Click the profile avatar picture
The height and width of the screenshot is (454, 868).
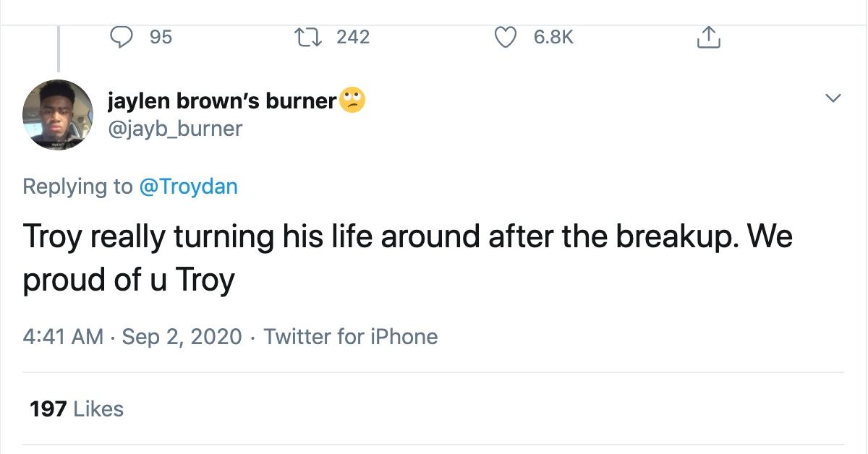coord(57,114)
